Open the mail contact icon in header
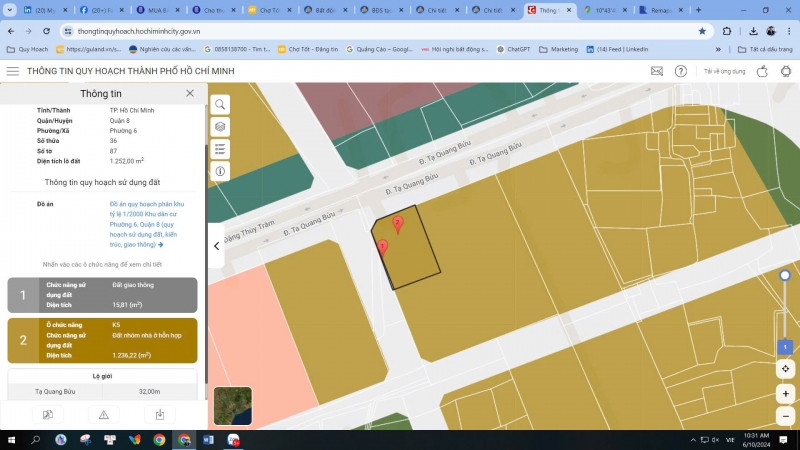This screenshot has width=800, height=450. click(x=657, y=72)
